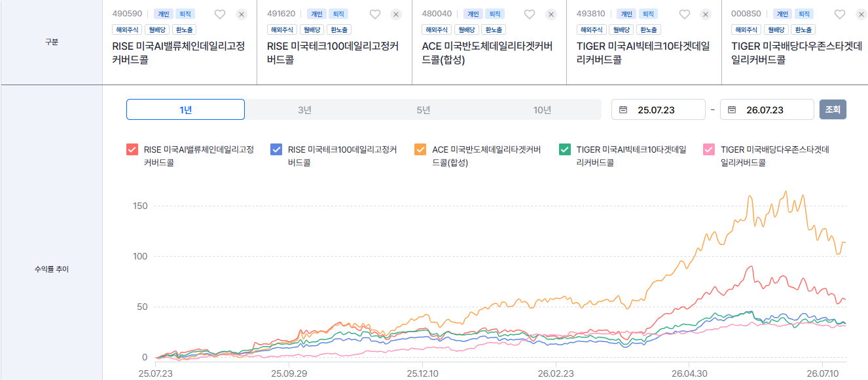Viewport: 868px width, 380px height.
Task: Open TIGER 미국AI빅테크10타겟데일리커버드콜 title link
Action: coord(643,52)
